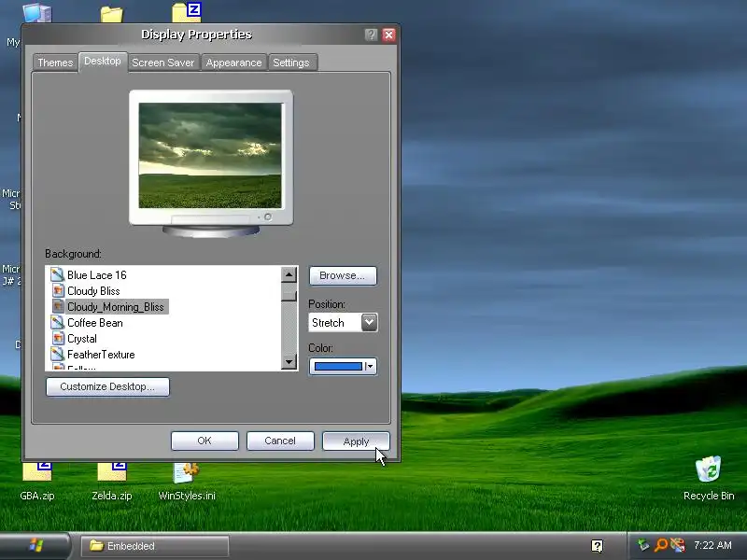
Task: Click the background list scroll-down arrow
Action: 289,362
